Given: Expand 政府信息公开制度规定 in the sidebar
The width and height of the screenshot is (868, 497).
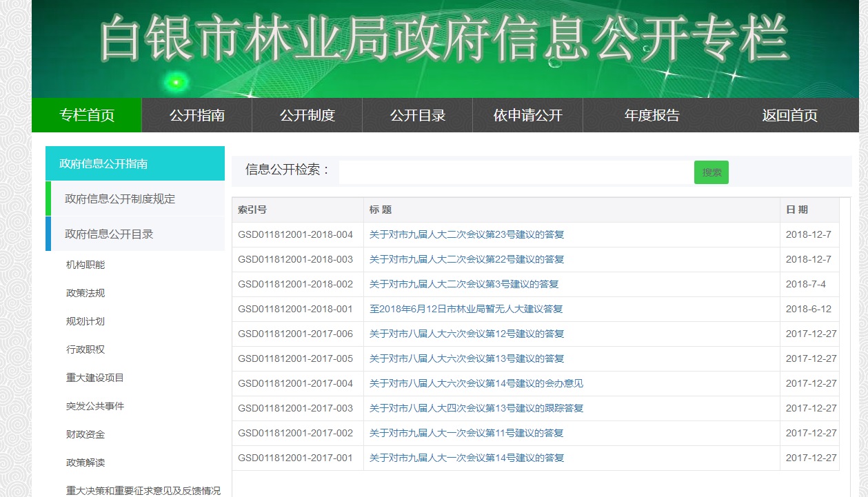Looking at the screenshot, I should click(x=135, y=199).
